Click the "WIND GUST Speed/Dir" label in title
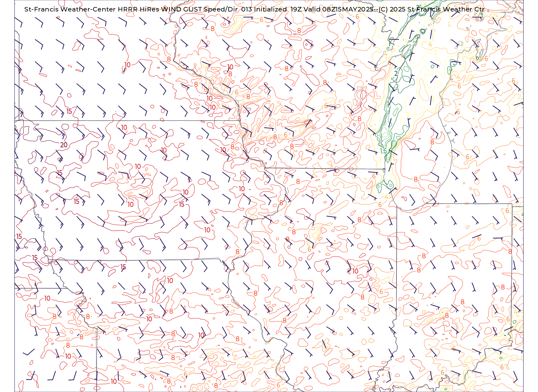The height and width of the screenshot is (392, 538). coord(200,9)
